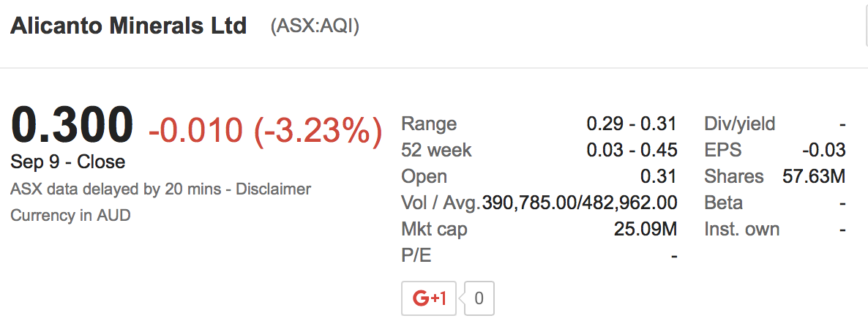Click the Beta label
The height and width of the screenshot is (332, 868).
click(x=723, y=203)
